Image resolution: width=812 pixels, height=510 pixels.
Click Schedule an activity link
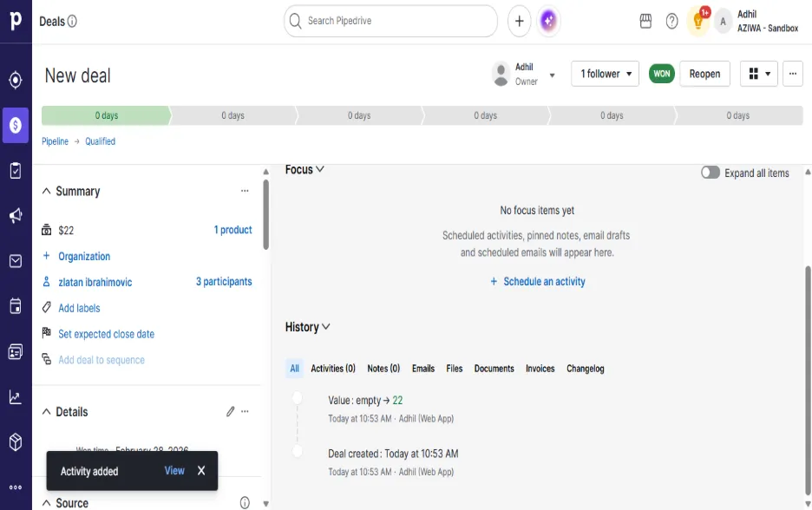538,281
